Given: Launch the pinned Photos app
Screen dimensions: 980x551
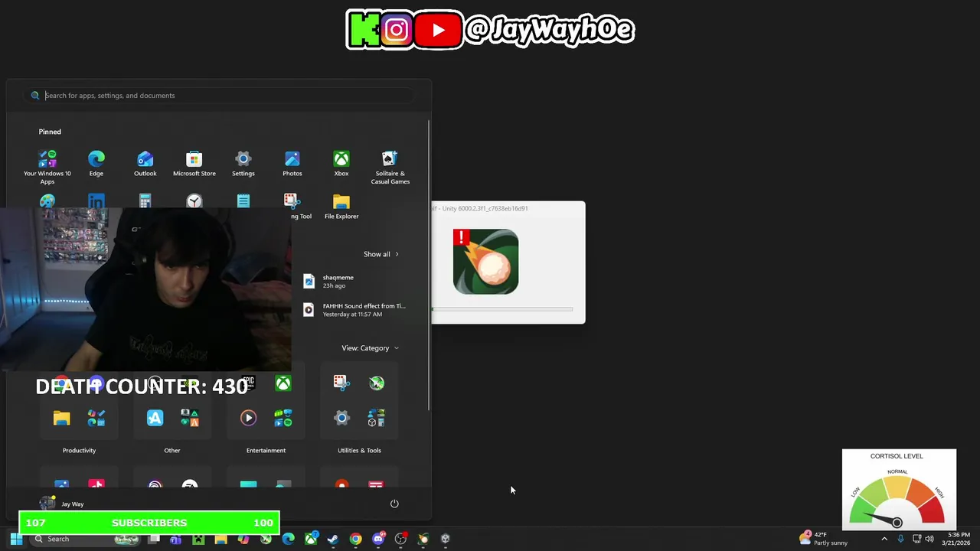Looking at the screenshot, I should coord(292,164).
